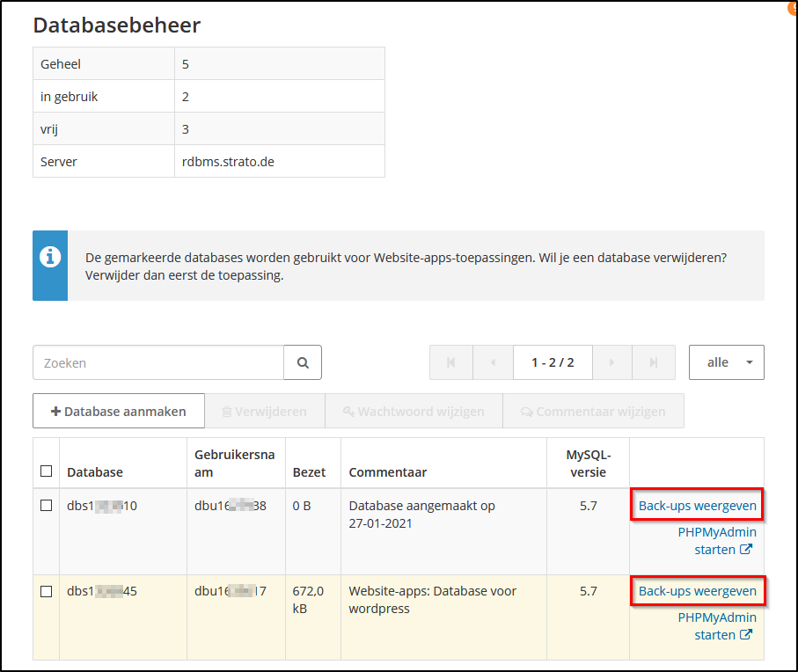This screenshot has height=672, width=798.
Task: Open the 'alle' page size dropdown
Action: pyautogui.click(x=726, y=362)
